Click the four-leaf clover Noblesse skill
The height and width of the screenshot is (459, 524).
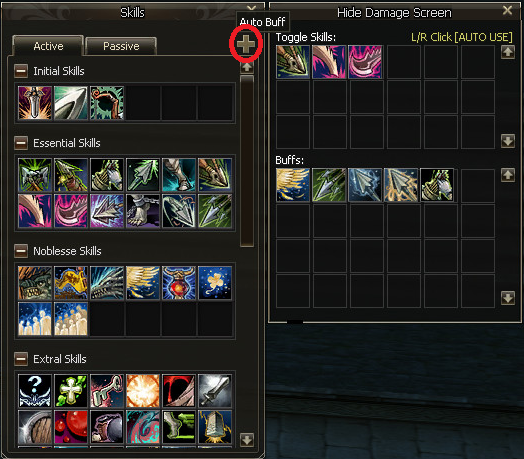point(215,283)
